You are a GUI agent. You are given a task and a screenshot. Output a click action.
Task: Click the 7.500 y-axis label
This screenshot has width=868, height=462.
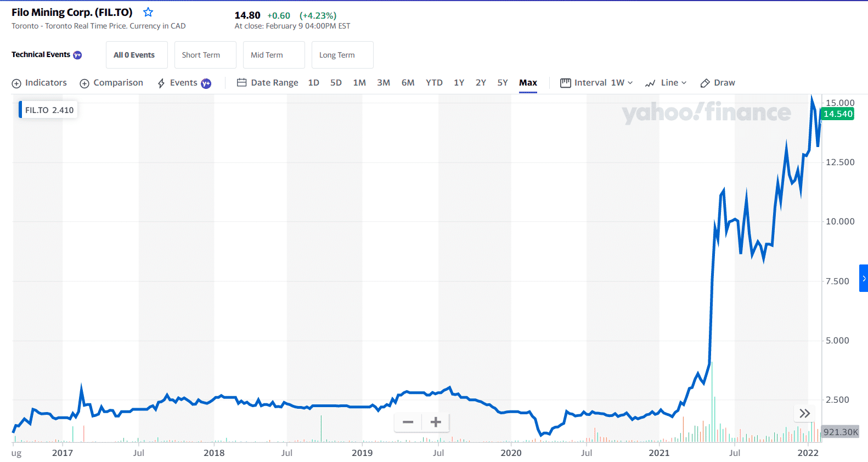pyautogui.click(x=837, y=281)
